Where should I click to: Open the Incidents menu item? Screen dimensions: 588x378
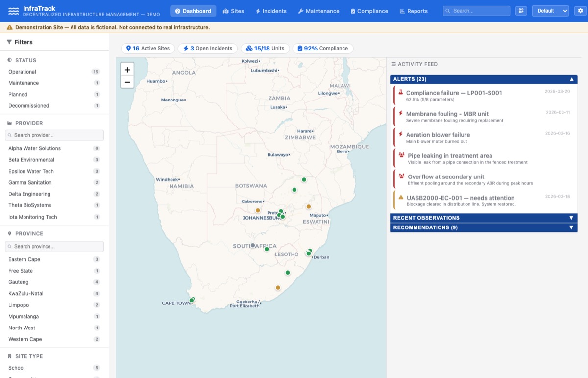(x=270, y=11)
